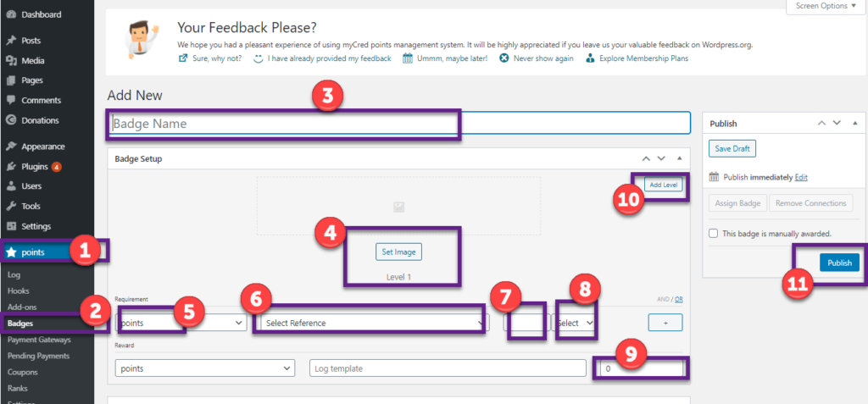Image resolution: width=868 pixels, height=404 pixels.
Task: Open the Badges submenu item
Action: pos(19,324)
